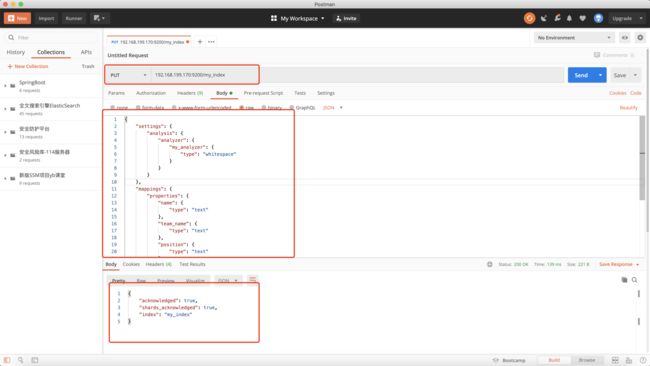Open the sync status icon

[529, 18]
